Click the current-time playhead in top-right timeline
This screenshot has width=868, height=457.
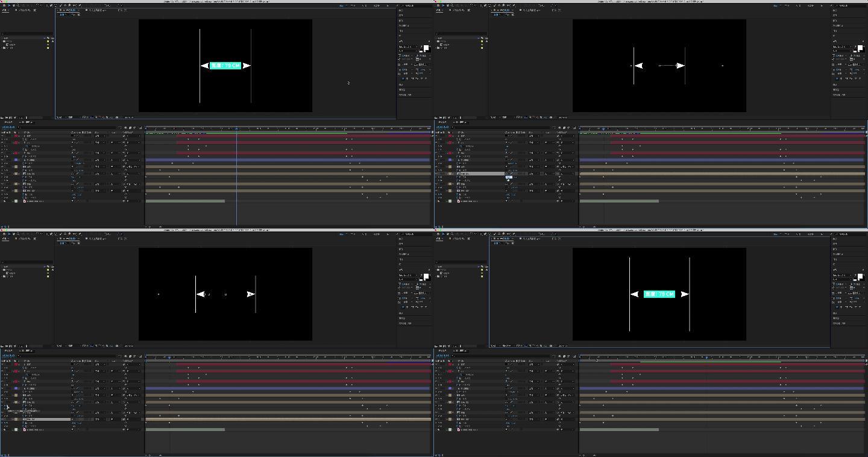click(603, 128)
